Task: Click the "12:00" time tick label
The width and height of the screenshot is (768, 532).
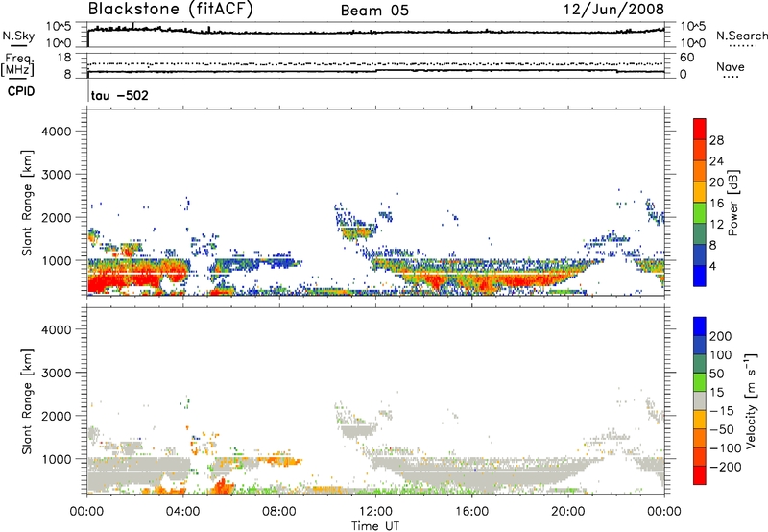Action: (375, 512)
